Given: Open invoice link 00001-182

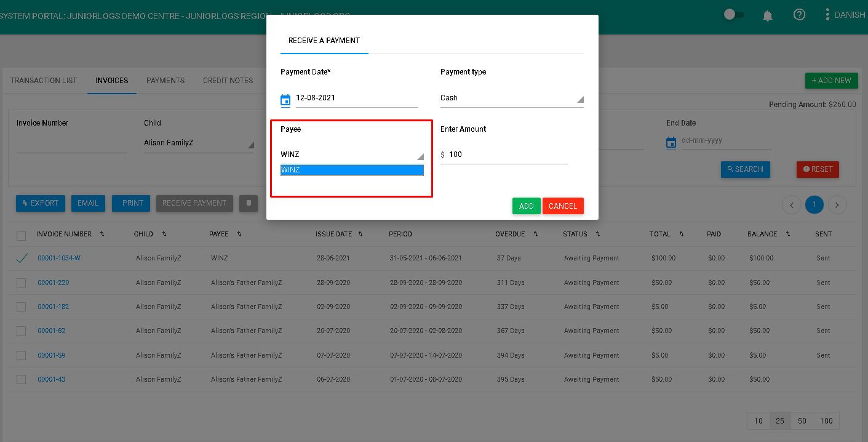Looking at the screenshot, I should pos(54,307).
